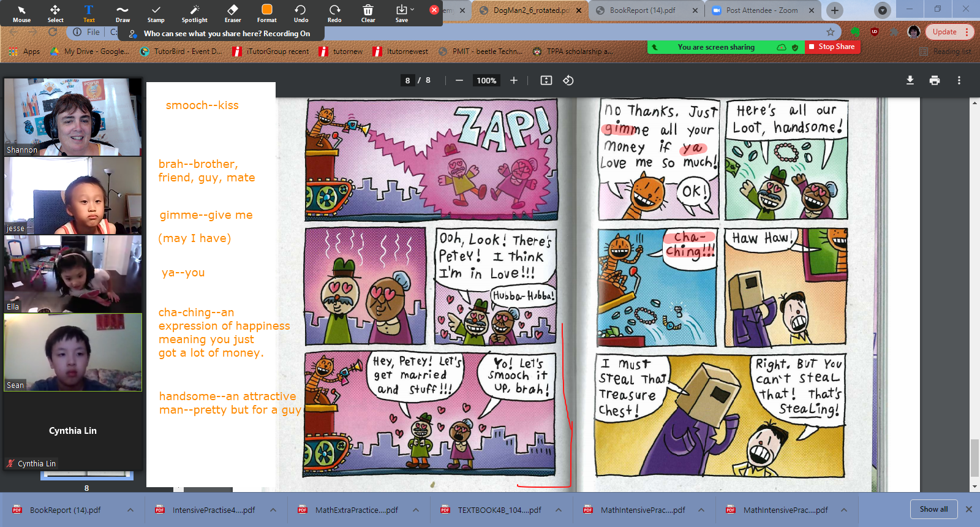Open the downloaded BookReport (14).pdf file
Viewport: 980px width, 527px height.
point(65,510)
